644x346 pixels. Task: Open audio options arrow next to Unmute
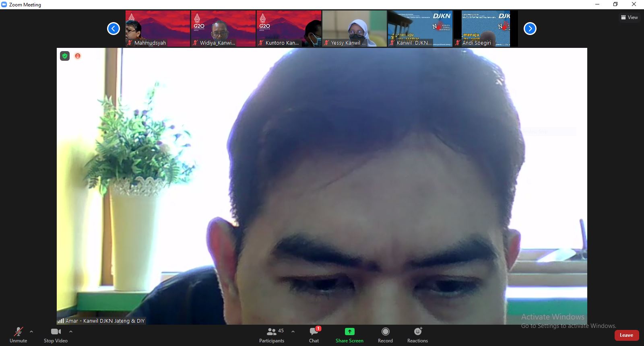point(31,332)
